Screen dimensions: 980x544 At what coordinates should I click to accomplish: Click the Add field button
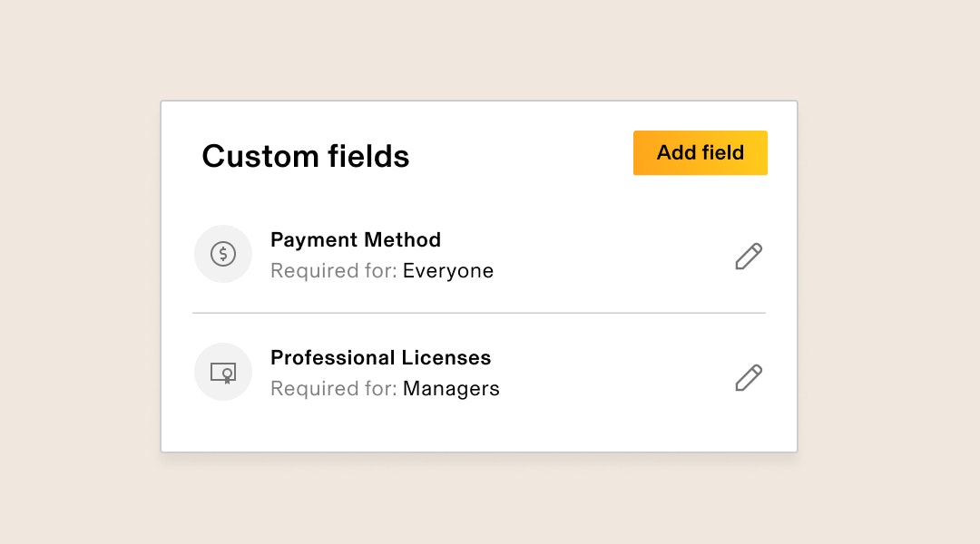coord(700,153)
